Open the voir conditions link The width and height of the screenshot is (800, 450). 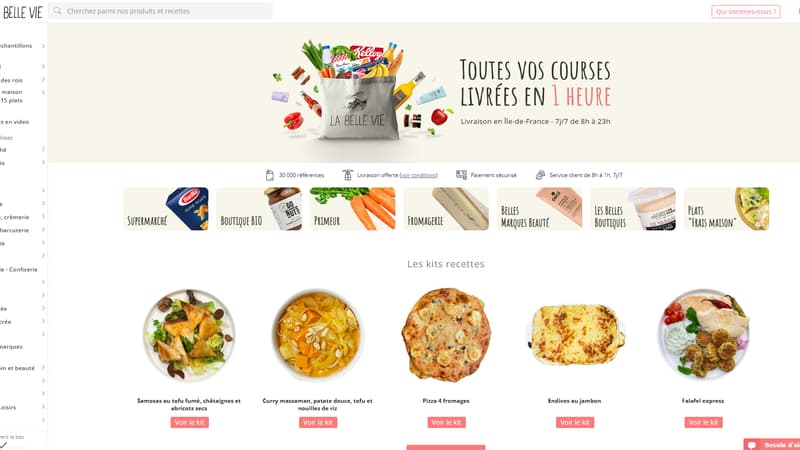418,175
